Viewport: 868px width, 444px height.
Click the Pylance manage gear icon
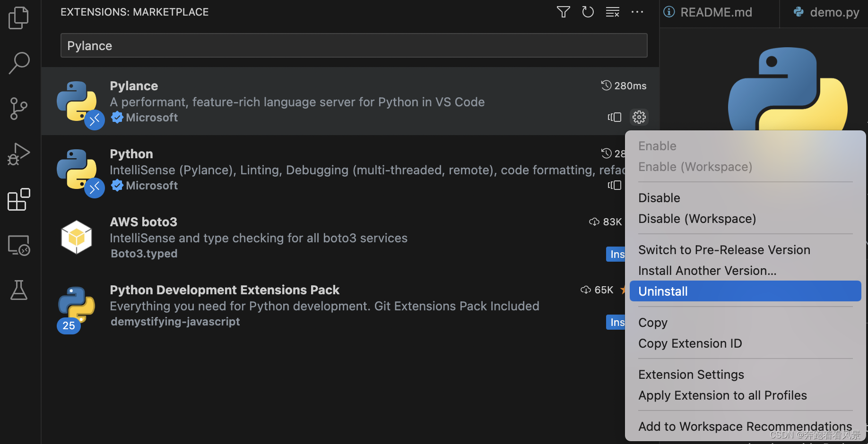point(639,117)
